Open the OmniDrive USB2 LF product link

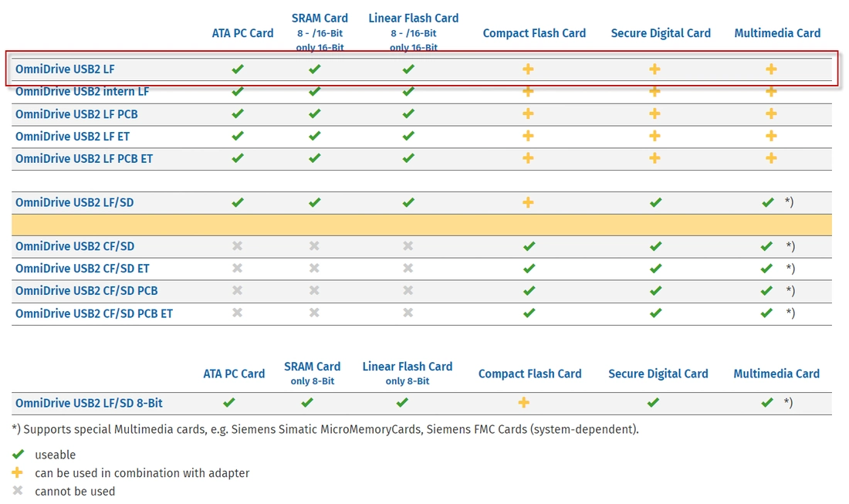(65, 69)
